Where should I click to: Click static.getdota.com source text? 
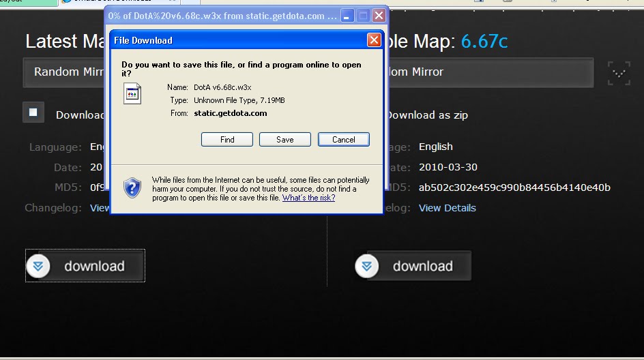click(231, 113)
